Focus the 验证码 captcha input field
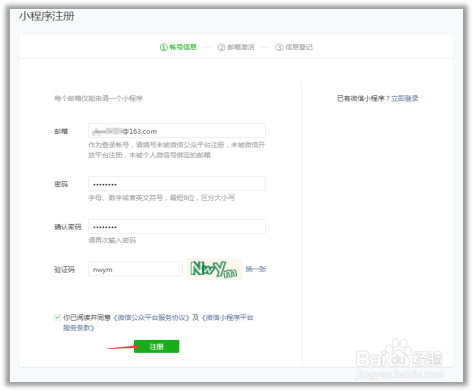473x392 pixels. pos(135,269)
